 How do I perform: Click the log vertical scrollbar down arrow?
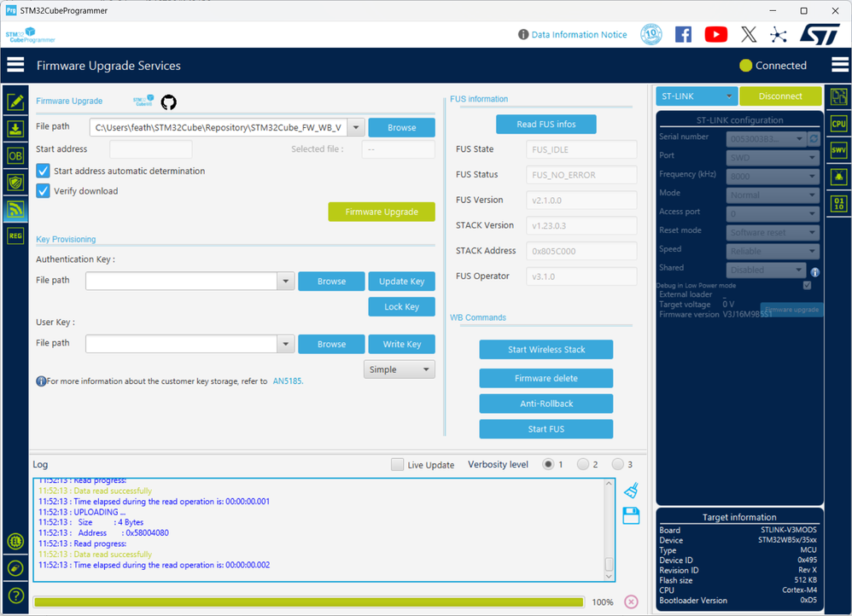pos(609,577)
